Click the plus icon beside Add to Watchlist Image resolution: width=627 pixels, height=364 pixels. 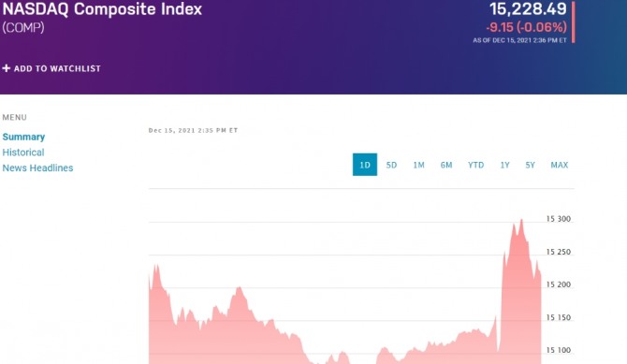6,68
